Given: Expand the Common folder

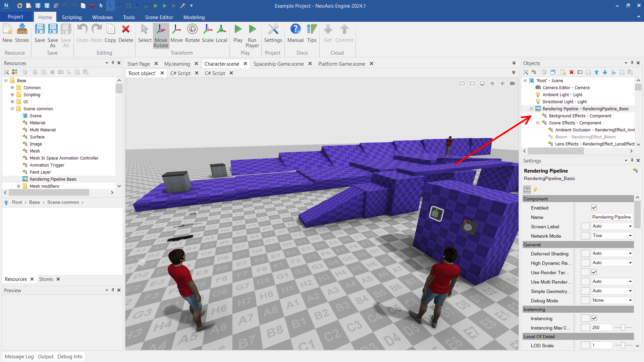Looking at the screenshot, I should pyautogui.click(x=12, y=88).
